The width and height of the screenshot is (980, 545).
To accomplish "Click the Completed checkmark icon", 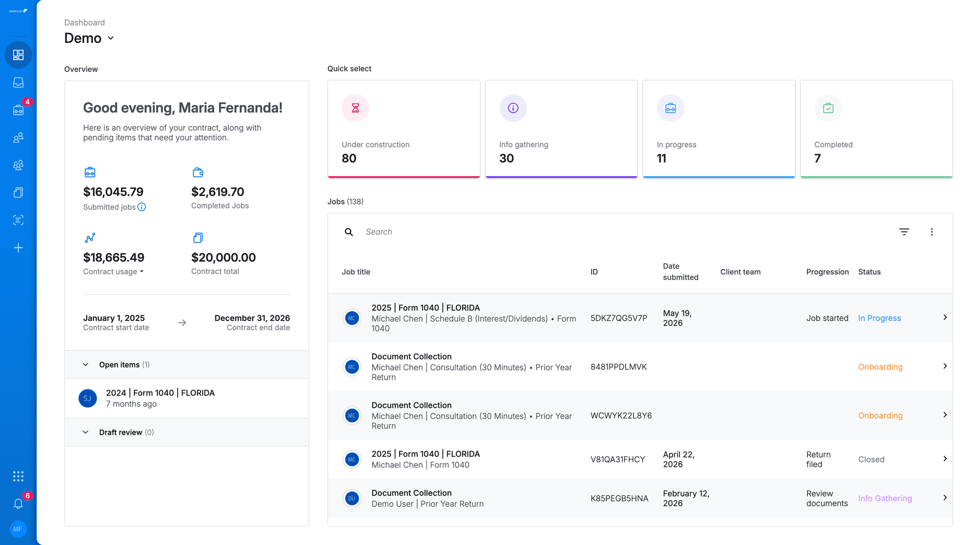I will (828, 108).
